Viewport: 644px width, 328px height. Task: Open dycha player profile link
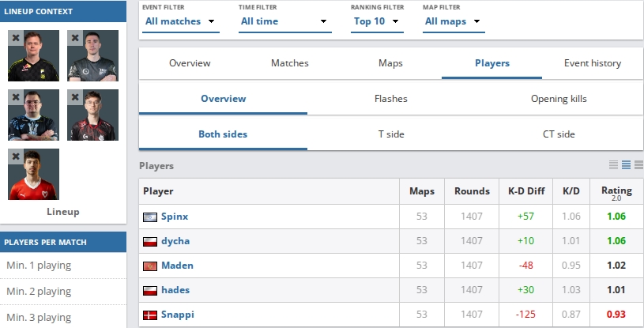point(175,241)
